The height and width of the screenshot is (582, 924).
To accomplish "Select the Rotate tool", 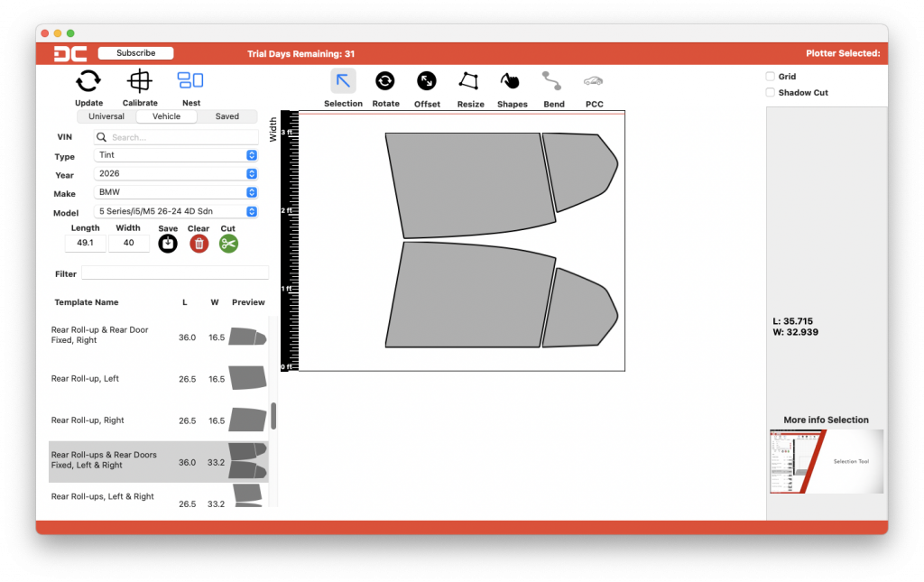I will coord(385,81).
